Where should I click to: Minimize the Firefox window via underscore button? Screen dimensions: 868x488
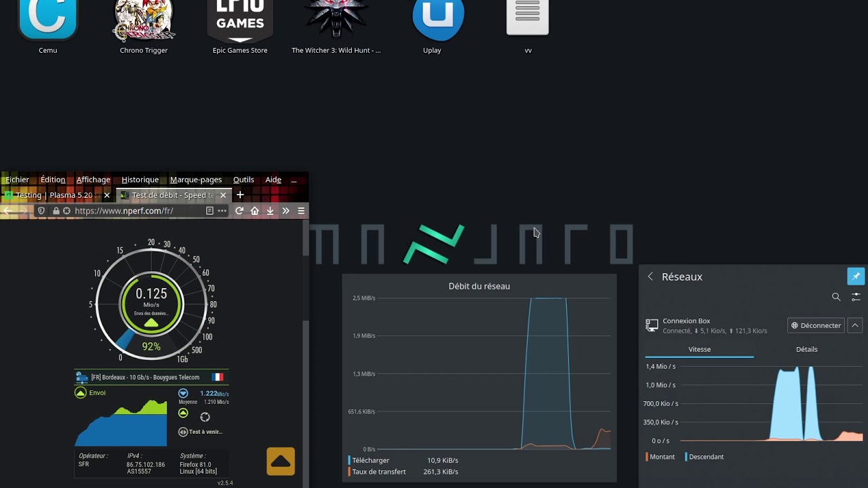pos(294,180)
